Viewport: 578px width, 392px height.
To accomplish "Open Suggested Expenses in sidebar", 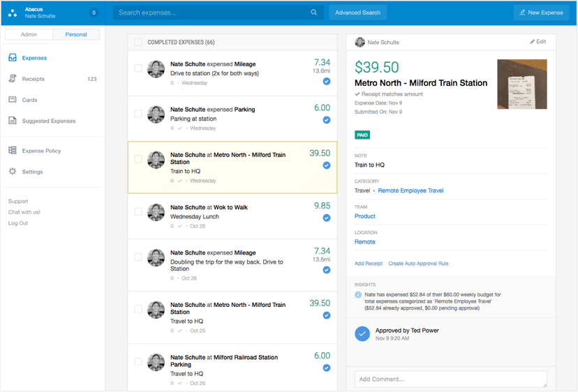I will click(48, 121).
